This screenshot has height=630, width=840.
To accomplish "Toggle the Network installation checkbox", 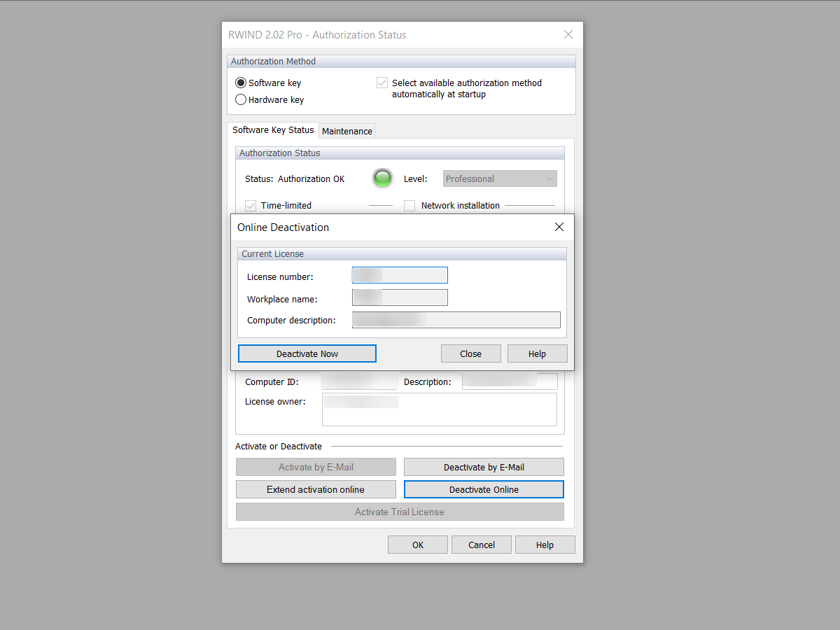I will pos(409,206).
